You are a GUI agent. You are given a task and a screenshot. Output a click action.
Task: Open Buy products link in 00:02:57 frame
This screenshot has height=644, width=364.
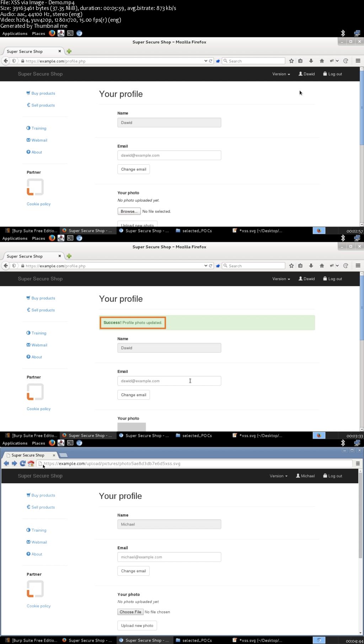point(41,93)
